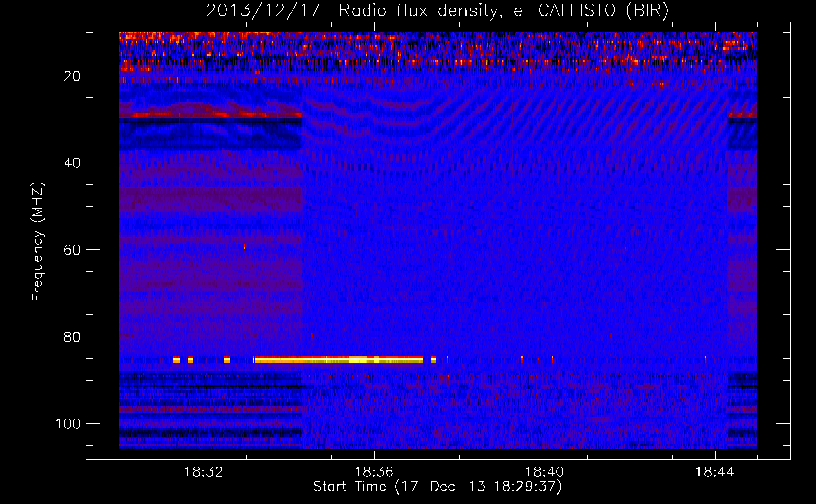Click the long bright yellow emission band near 85 MHz

338,359
